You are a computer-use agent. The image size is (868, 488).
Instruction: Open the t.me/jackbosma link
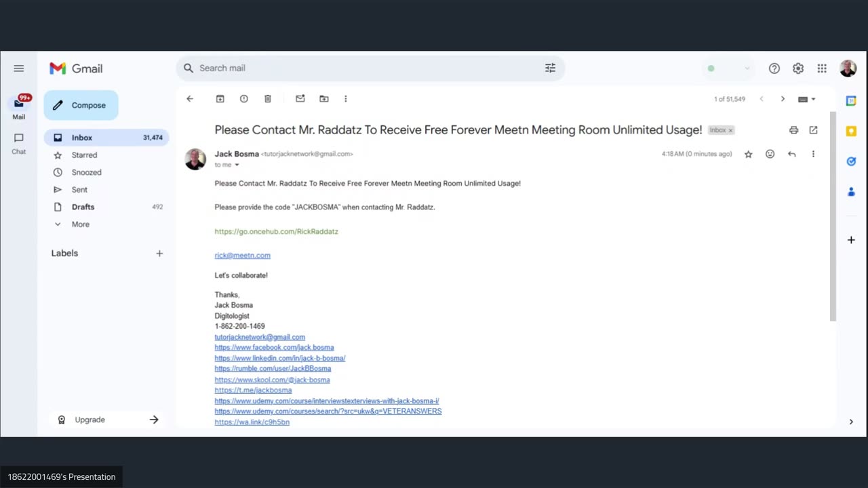[x=253, y=390]
